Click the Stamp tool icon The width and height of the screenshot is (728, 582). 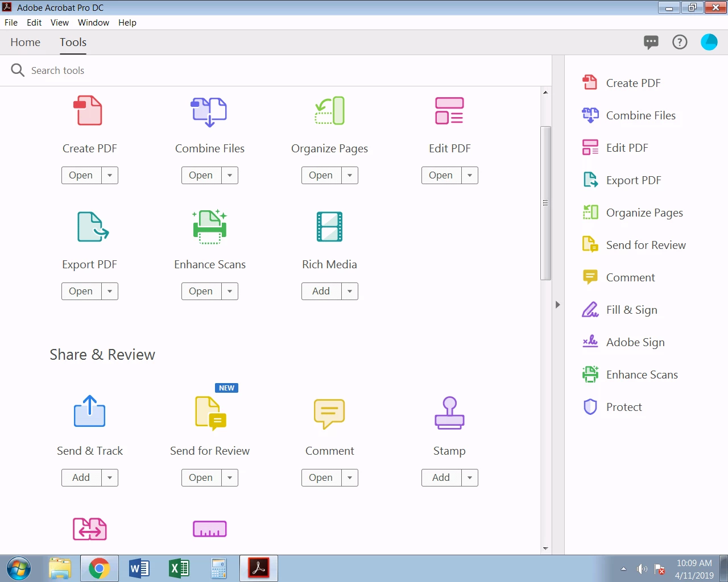(449, 413)
